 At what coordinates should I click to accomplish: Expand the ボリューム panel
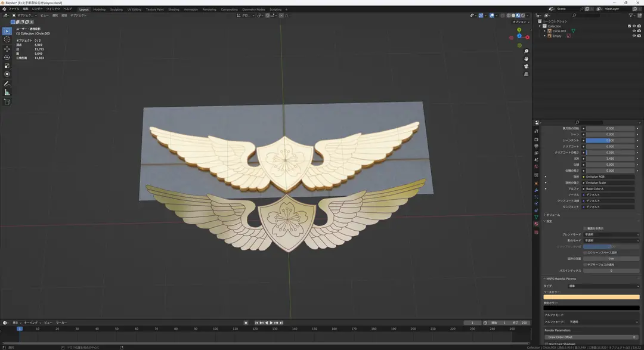click(x=552, y=215)
